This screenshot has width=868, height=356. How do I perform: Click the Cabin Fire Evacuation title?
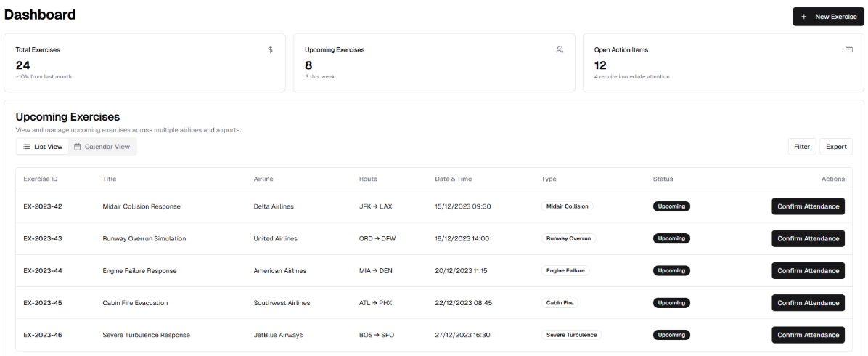pyautogui.click(x=135, y=303)
